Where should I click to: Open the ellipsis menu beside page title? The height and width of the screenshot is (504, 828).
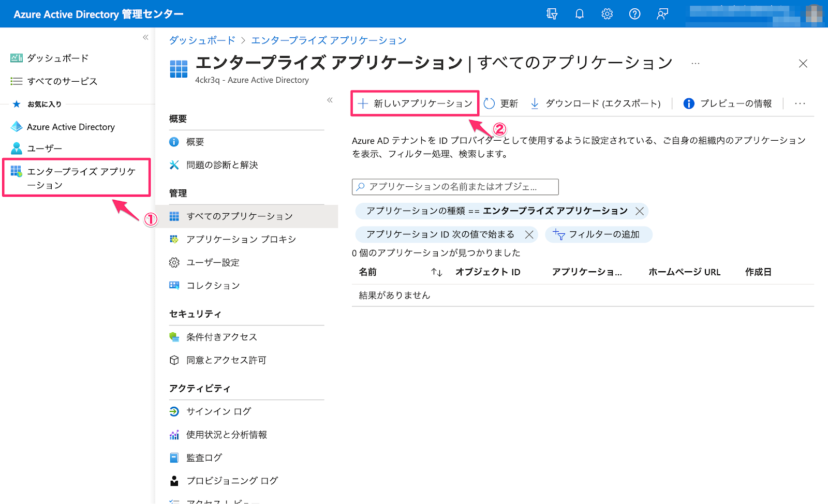pyautogui.click(x=696, y=64)
